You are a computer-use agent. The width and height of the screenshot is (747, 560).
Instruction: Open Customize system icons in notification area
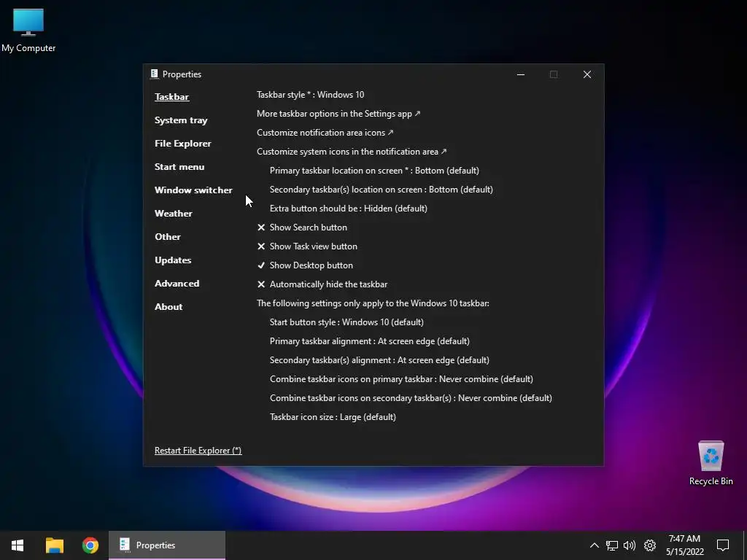pos(352,152)
